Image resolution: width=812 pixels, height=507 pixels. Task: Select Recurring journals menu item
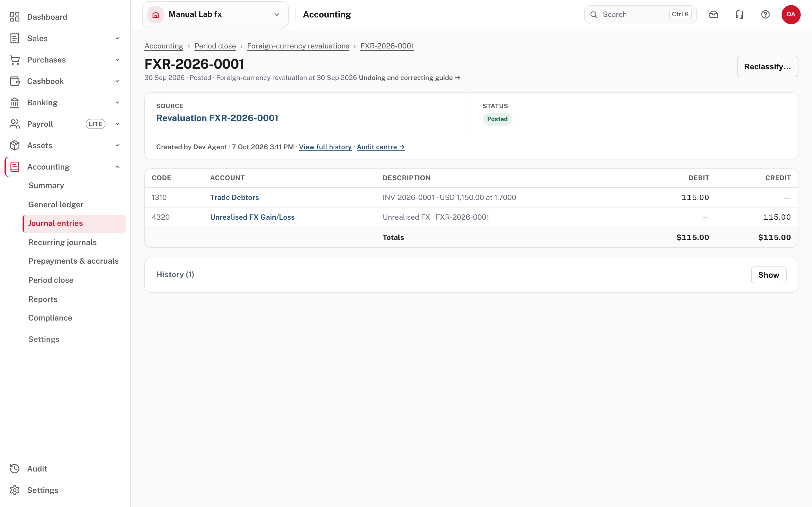[62, 242]
